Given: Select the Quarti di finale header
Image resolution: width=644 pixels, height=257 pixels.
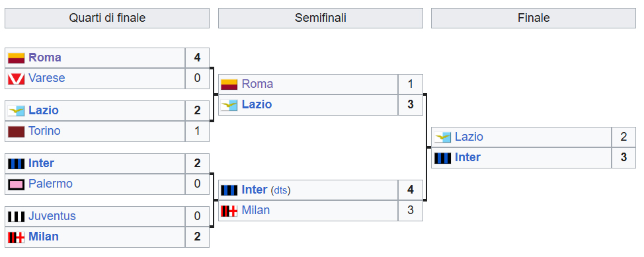Looking at the screenshot, I should pos(107,18).
